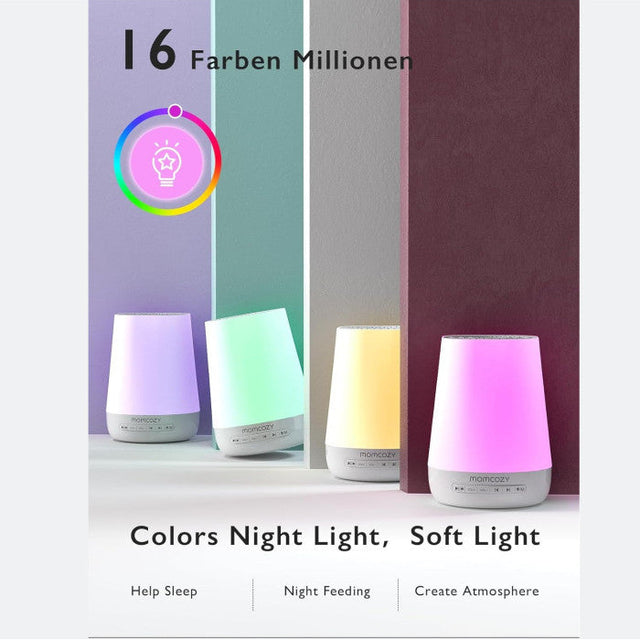Click the large pink glowing lamp
640x640 pixels.
coord(489,421)
